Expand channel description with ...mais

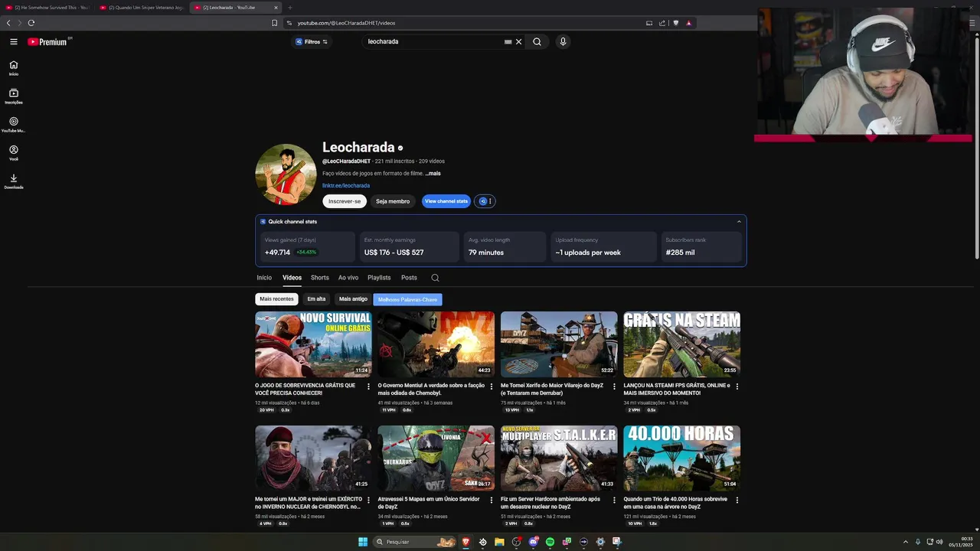click(433, 174)
